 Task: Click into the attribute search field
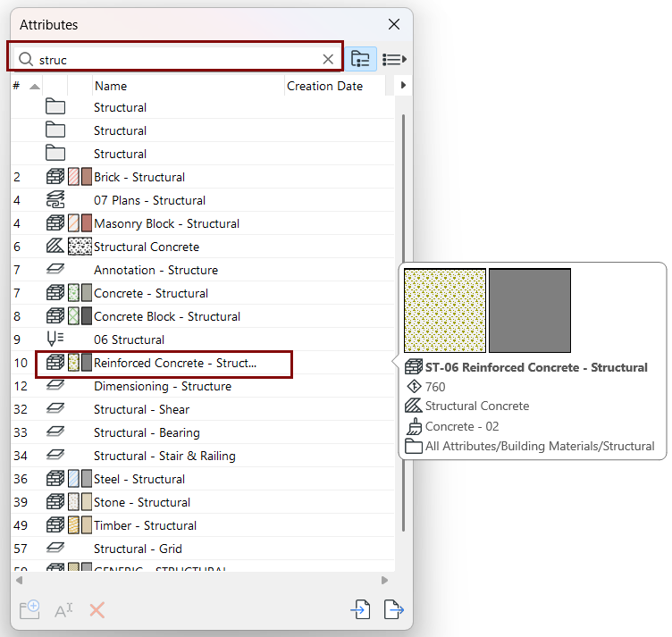coord(177,59)
